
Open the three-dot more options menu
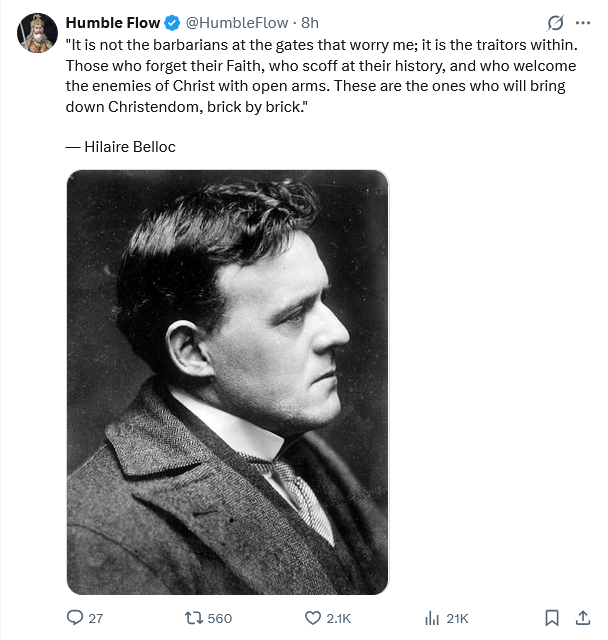[x=583, y=23]
